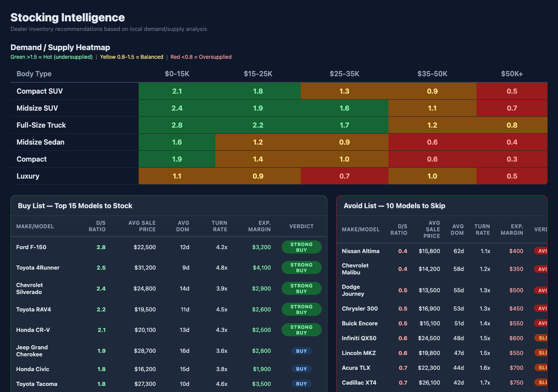Click the STRONG BUY badge for Ford F-150
558x392 pixels.
[x=301, y=247]
